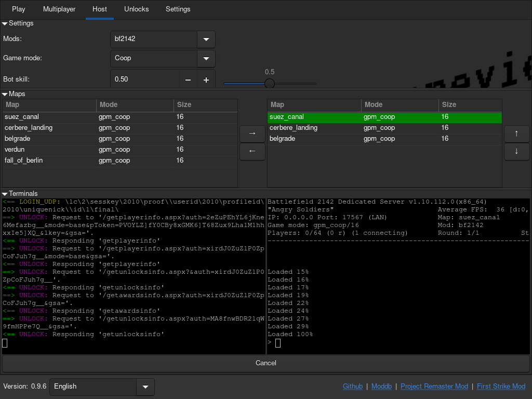Move selected map down in rotation
Screen dimensions: 532x399
click(x=516, y=151)
